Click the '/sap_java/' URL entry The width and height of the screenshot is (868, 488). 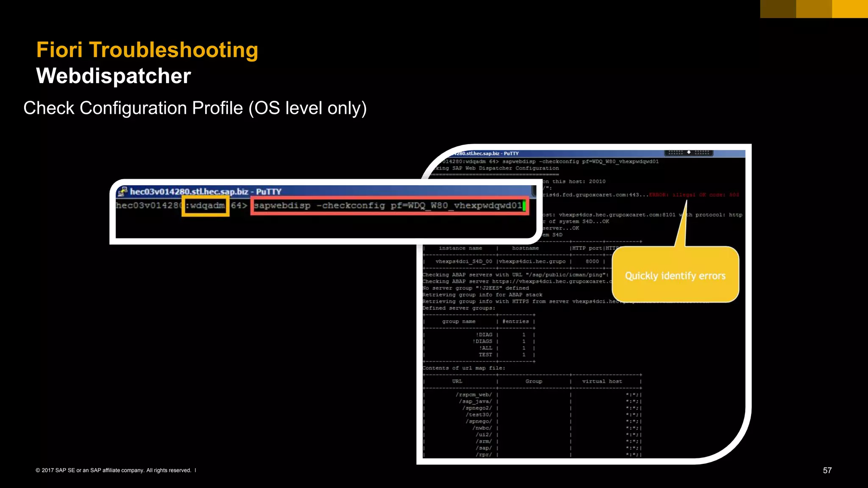476,402
